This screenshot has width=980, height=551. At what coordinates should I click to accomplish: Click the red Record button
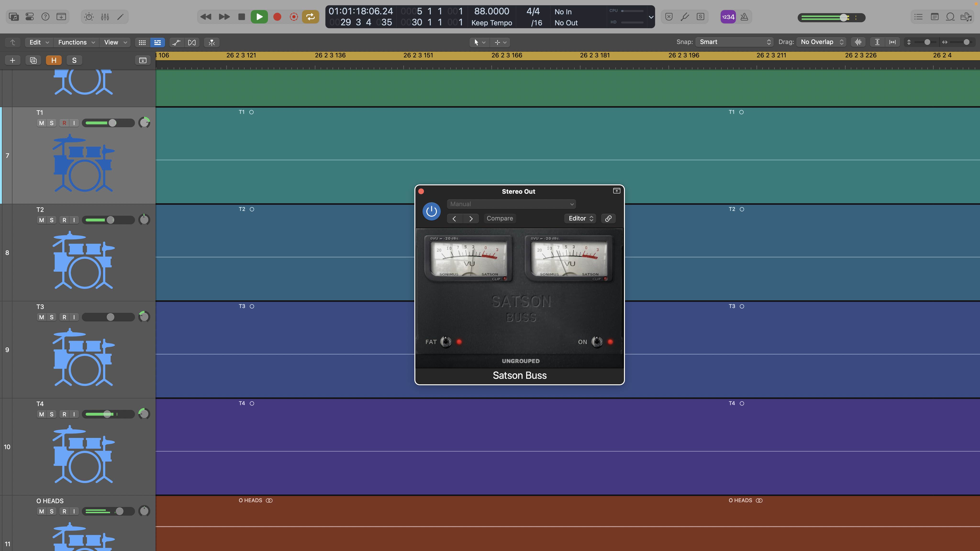pos(277,17)
